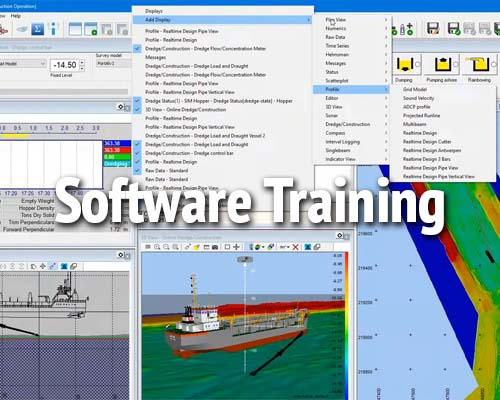The width and height of the screenshot is (500, 400).
Task: Click the Dumping hopper mode icon
Action: click(405, 64)
